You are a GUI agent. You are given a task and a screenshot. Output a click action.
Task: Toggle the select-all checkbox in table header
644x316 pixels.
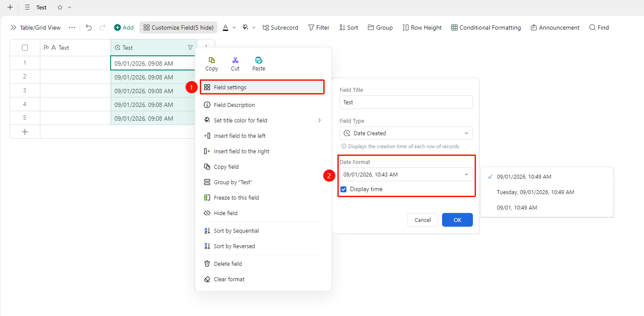[25, 48]
